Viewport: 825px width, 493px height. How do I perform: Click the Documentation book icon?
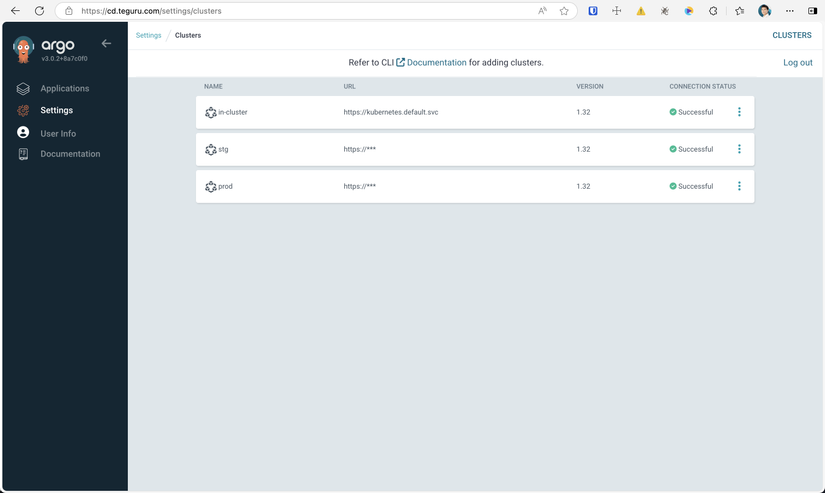pyautogui.click(x=23, y=154)
